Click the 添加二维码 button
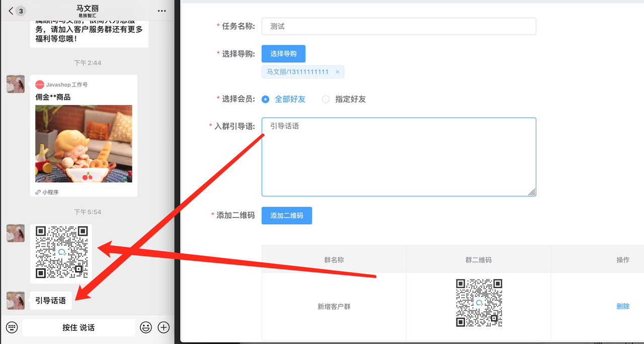 287,215
